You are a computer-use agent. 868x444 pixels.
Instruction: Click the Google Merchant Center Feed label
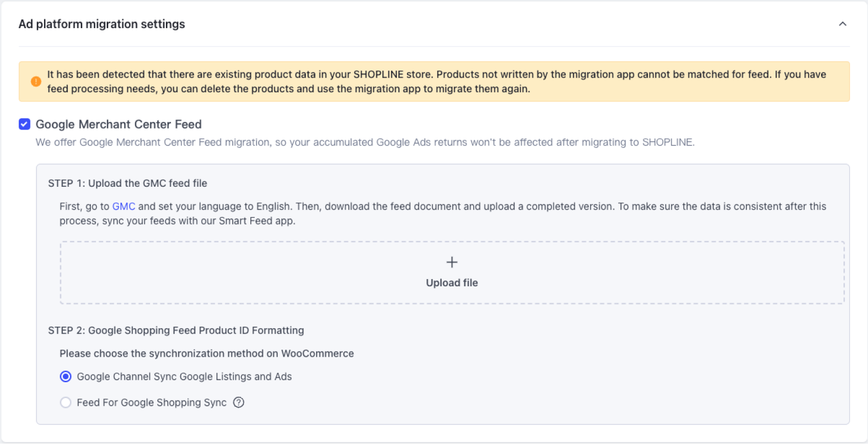click(x=118, y=124)
